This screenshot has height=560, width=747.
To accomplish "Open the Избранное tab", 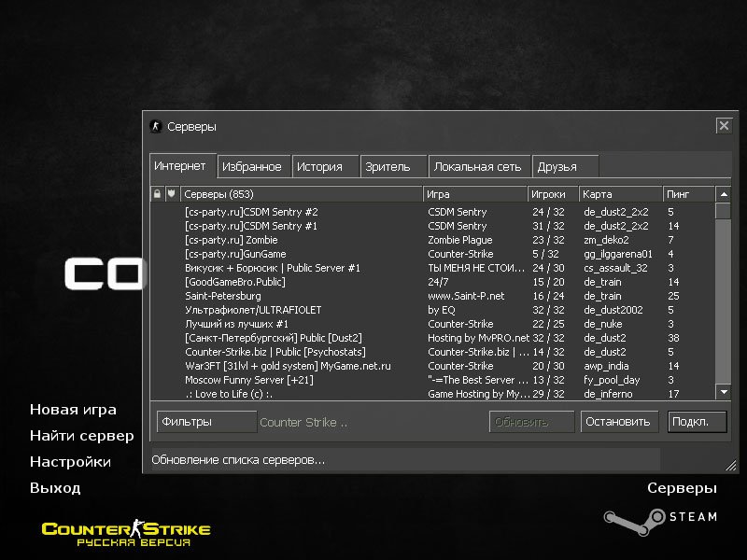I will point(254,167).
